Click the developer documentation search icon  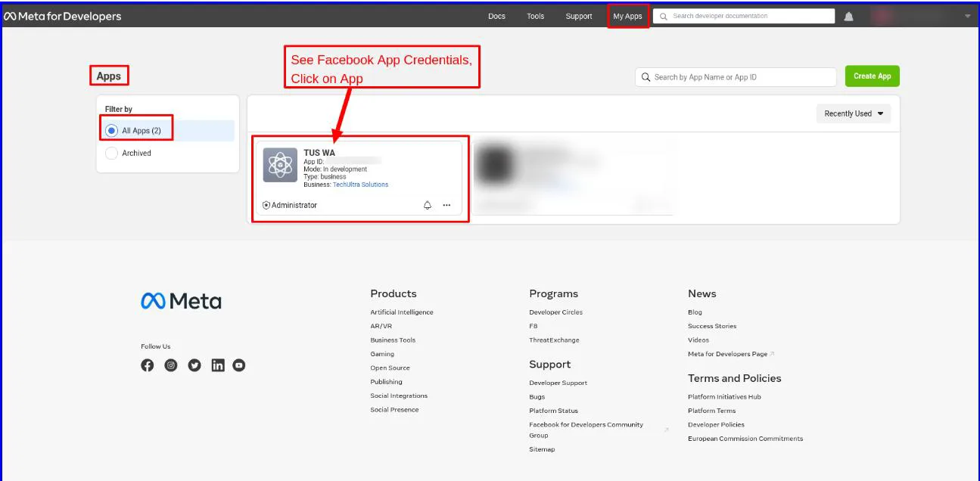click(663, 16)
